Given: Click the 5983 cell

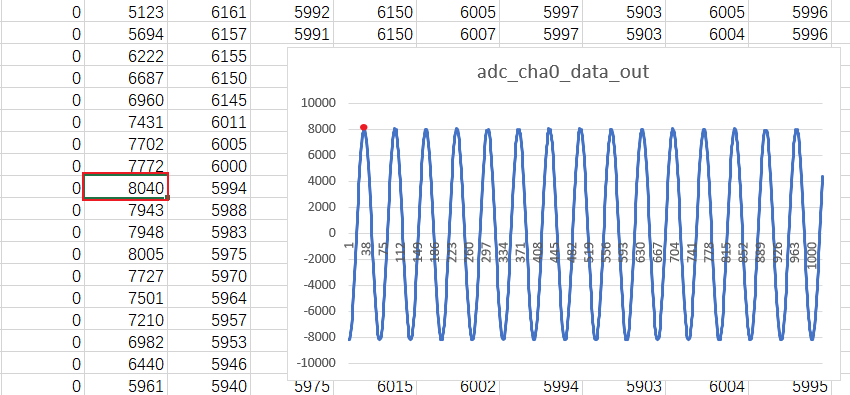Looking at the screenshot, I should pos(209,231).
